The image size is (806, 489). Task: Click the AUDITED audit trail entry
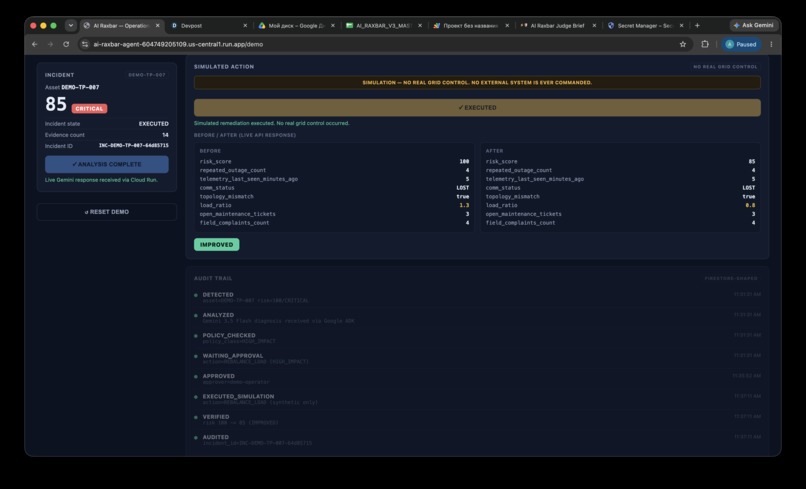pyautogui.click(x=477, y=440)
